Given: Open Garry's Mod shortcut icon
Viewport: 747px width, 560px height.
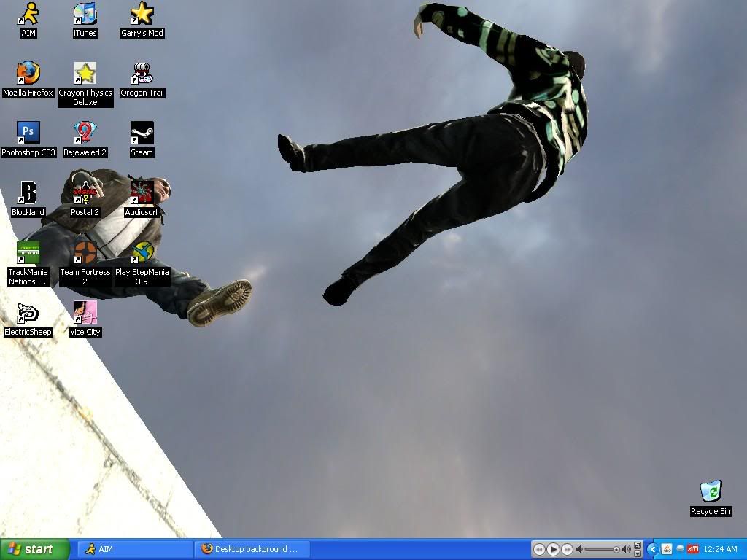Looking at the screenshot, I should point(142,15).
